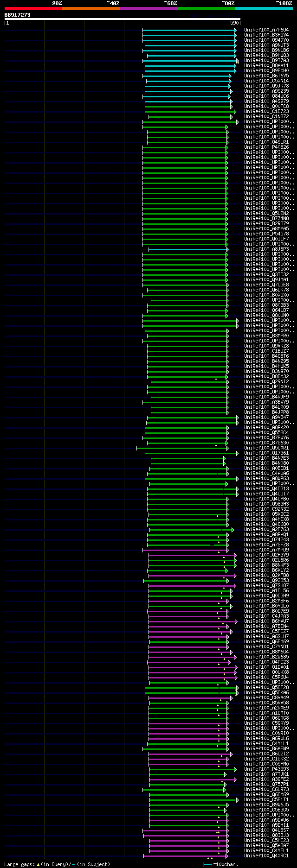Click the =100char. scale legend
This screenshot has width=297, height=868.
click(221, 864)
